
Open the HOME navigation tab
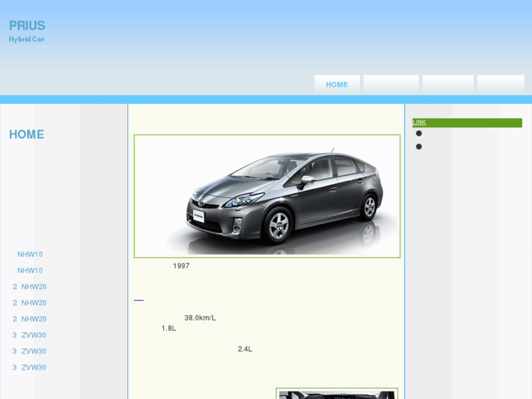(337, 84)
